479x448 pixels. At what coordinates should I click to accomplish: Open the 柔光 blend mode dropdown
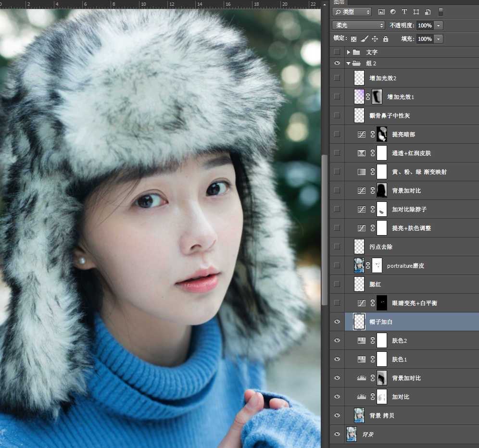pyautogui.click(x=358, y=25)
